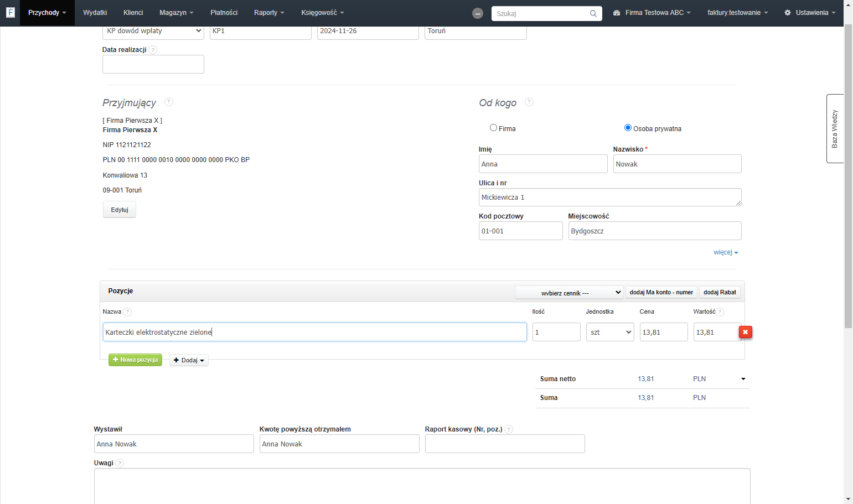Open the wybierz cennik dropdown

[569, 292]
